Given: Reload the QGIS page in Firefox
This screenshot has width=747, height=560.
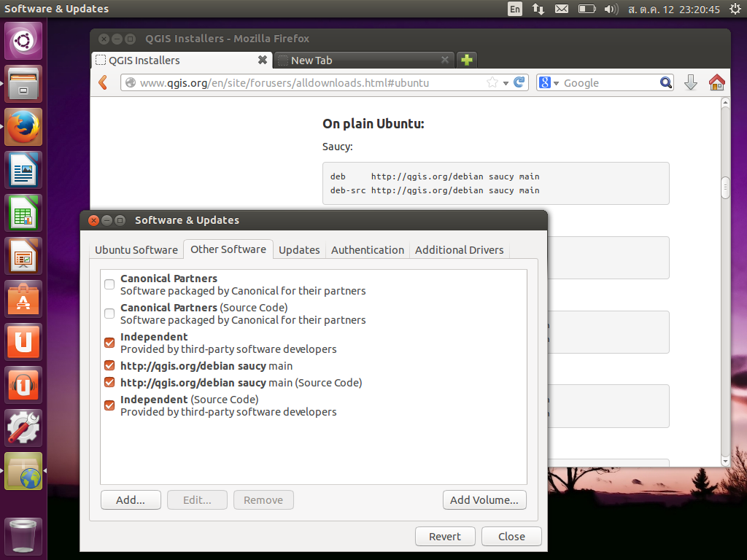Looking at the screenshot, I should (519, 82).
